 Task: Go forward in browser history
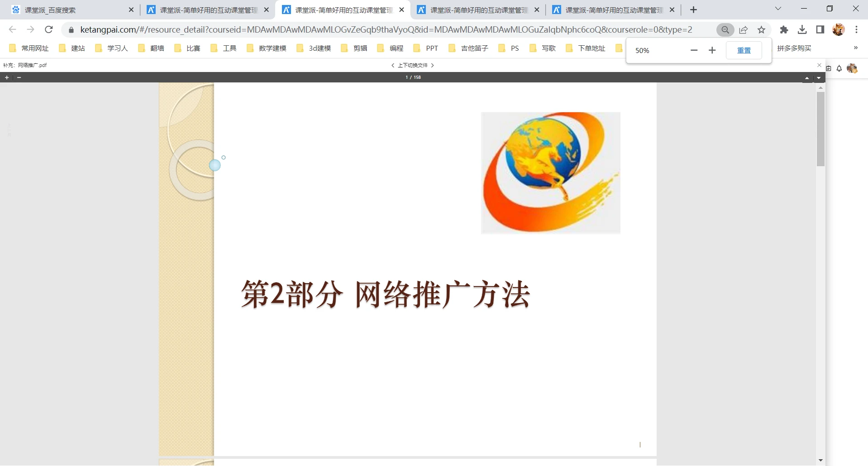coord(30,30)
